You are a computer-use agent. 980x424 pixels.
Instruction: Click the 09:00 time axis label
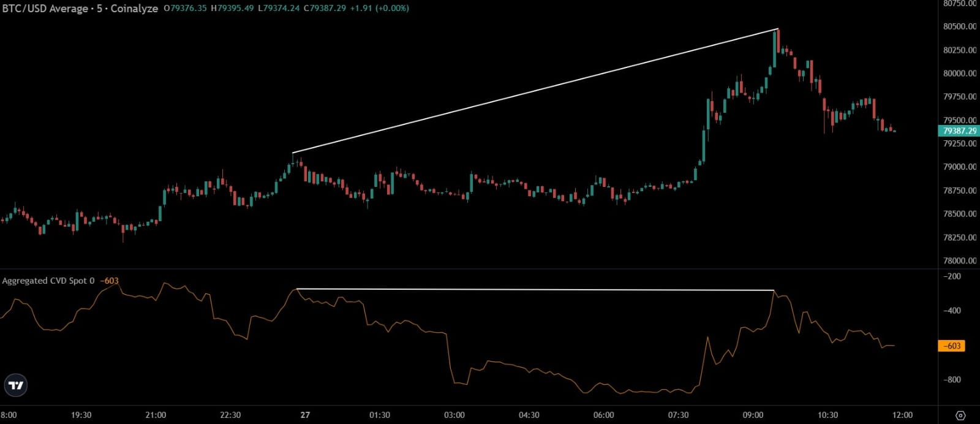pyautogui.click(x=753, y=415)
